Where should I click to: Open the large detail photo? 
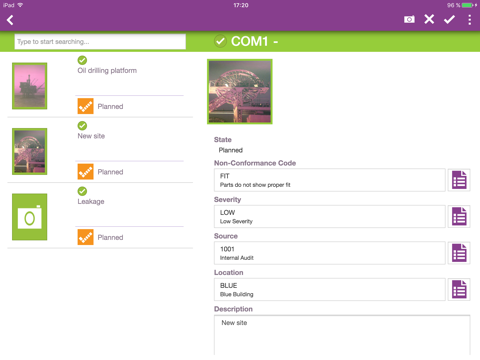pos(240,92)
